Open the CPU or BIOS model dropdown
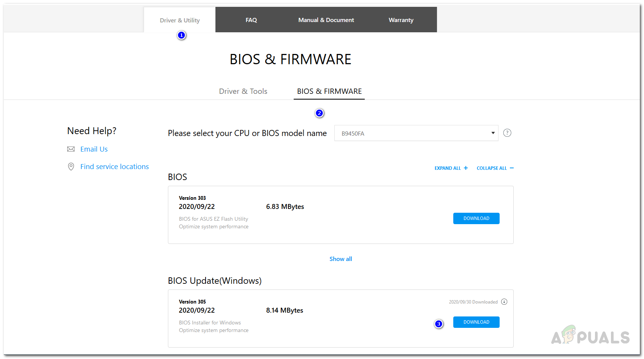This screenshot has width=644, height=359. [416, 133]
